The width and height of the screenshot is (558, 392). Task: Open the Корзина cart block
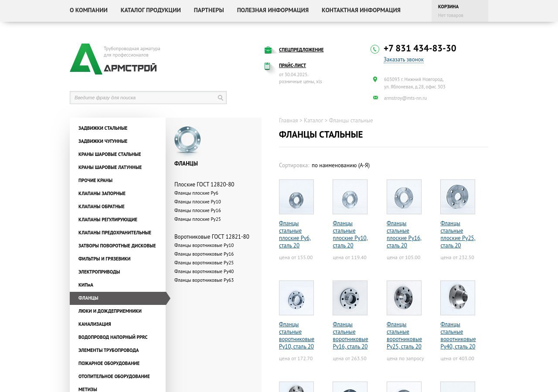point(460,11)
